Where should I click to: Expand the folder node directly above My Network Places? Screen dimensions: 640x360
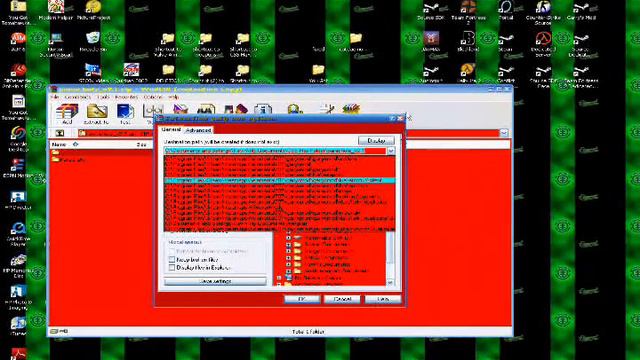point(289,271)
